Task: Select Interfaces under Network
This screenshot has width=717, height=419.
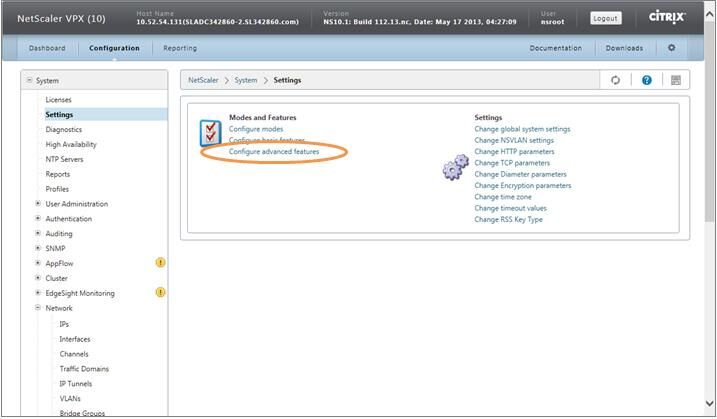Action: [75, 339]
